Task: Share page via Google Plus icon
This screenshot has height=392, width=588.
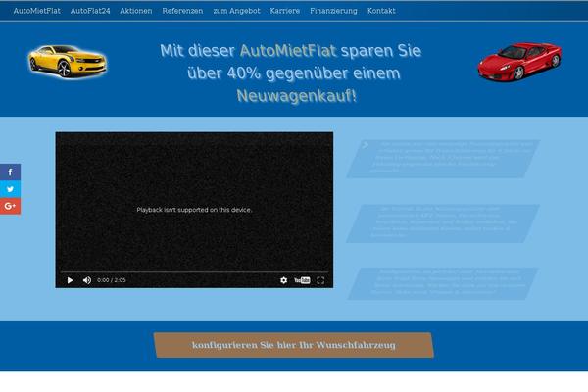Action: (10, 206)
